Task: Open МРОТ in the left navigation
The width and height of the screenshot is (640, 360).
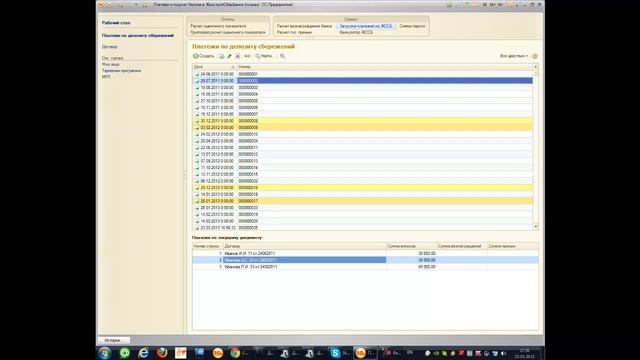Action: 106,77
